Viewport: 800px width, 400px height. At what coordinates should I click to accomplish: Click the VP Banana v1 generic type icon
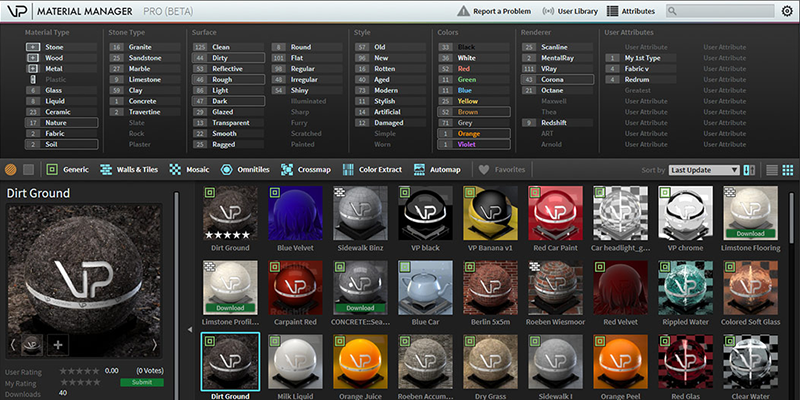coord(470,192)
